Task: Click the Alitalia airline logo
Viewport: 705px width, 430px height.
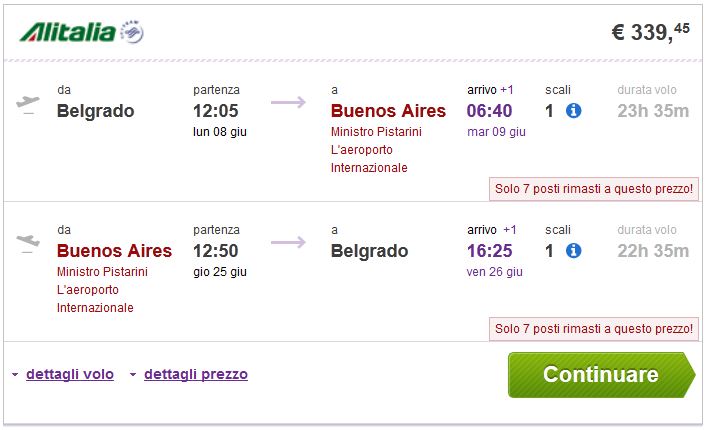Action: [x=68, y=33]
